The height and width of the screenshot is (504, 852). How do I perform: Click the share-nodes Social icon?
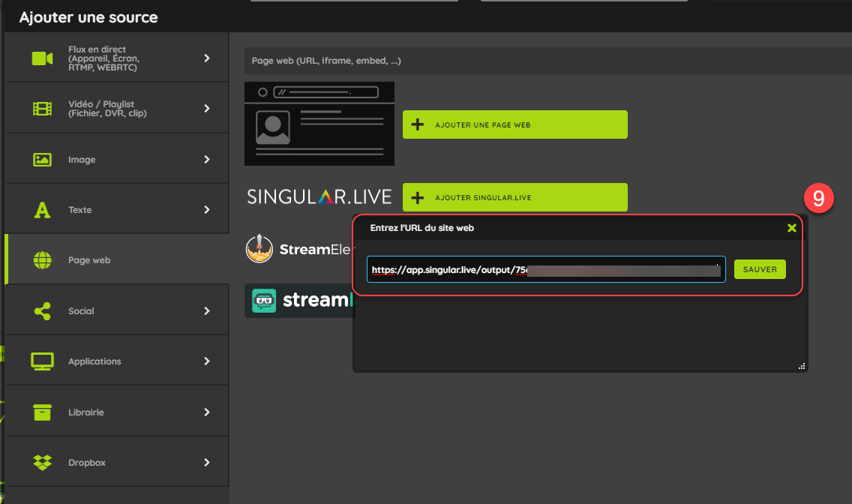click(x=43, y=311)
